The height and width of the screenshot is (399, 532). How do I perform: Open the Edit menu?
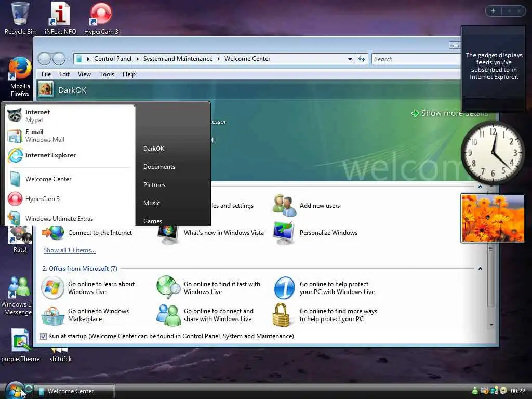point(64,74)
